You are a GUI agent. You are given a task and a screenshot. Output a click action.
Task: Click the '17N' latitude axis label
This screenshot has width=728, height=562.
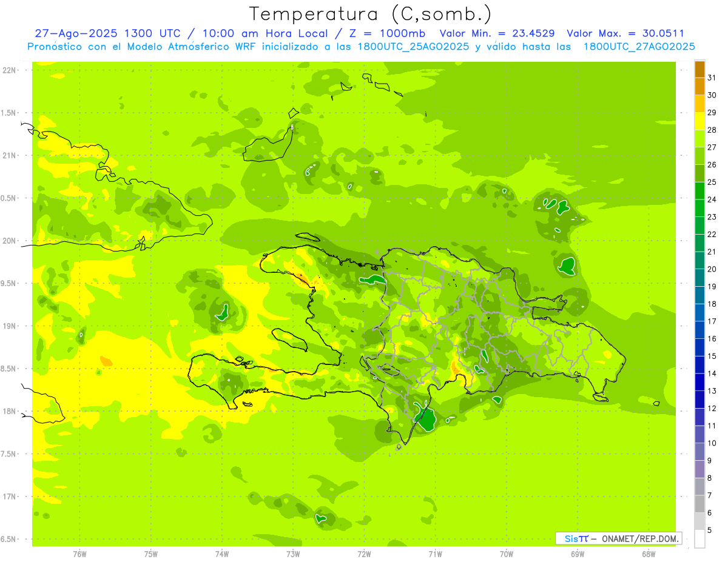(x=10, y=497)
